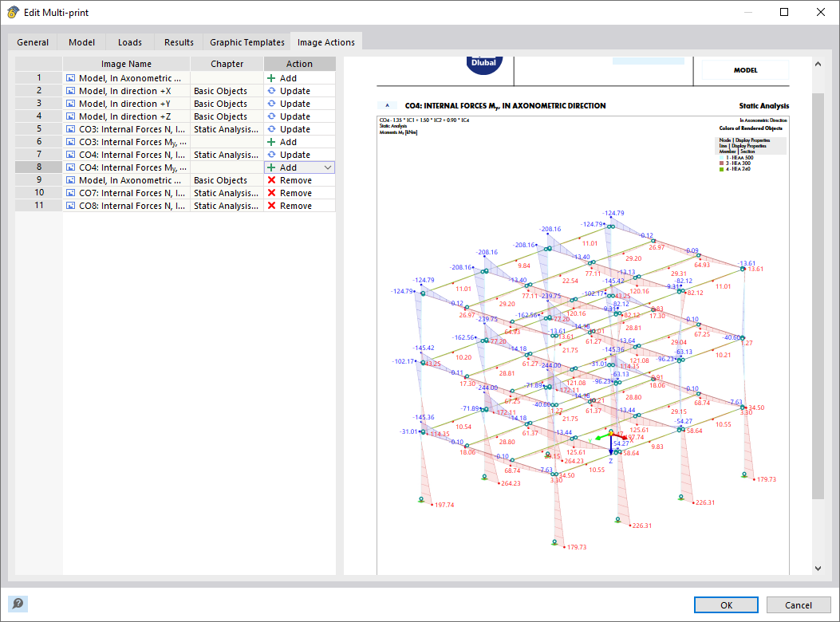Select the Image Actions tab
This screenshot has width=840, height=622.
[x=325, y=42]
